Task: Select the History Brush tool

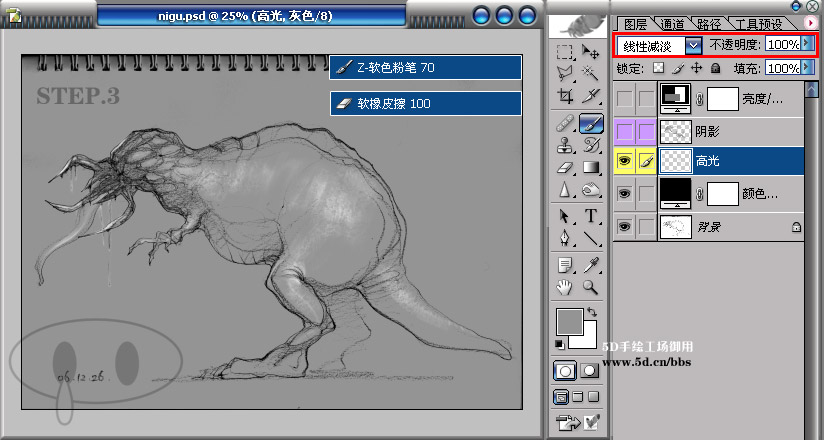Action: 591,146
